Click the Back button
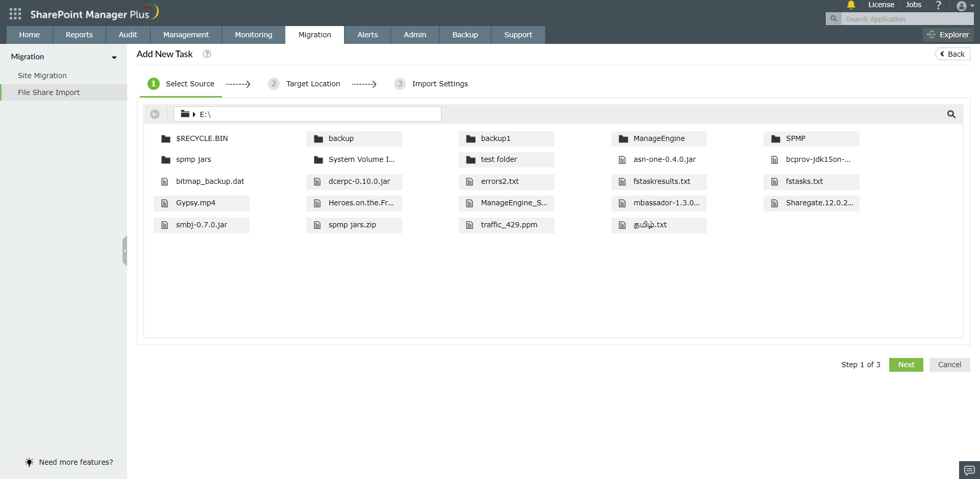Viewport: 980px width, 479px height. pyautogui.click(x=952, y=54)
